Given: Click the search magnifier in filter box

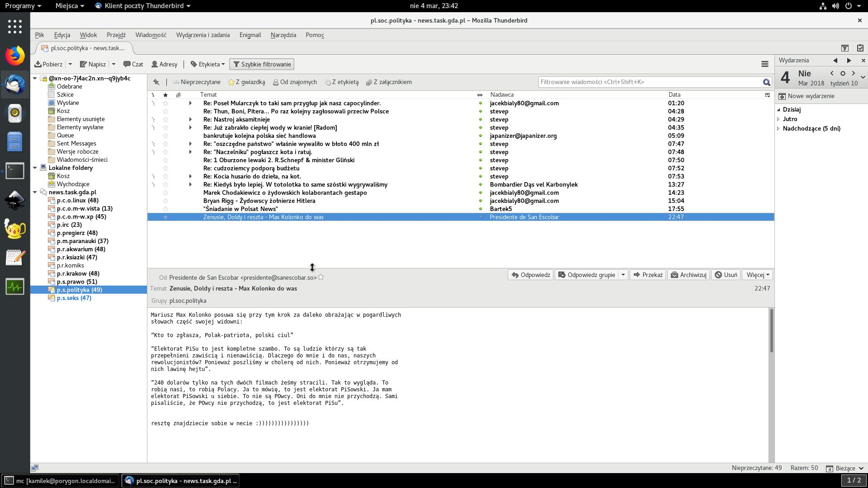Looking at the screenshot, I should click(x=766, y=82).
